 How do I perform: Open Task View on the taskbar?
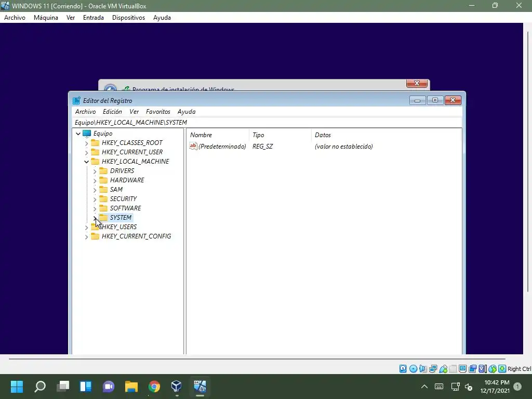pyautogui.click(x=63, y=387)
